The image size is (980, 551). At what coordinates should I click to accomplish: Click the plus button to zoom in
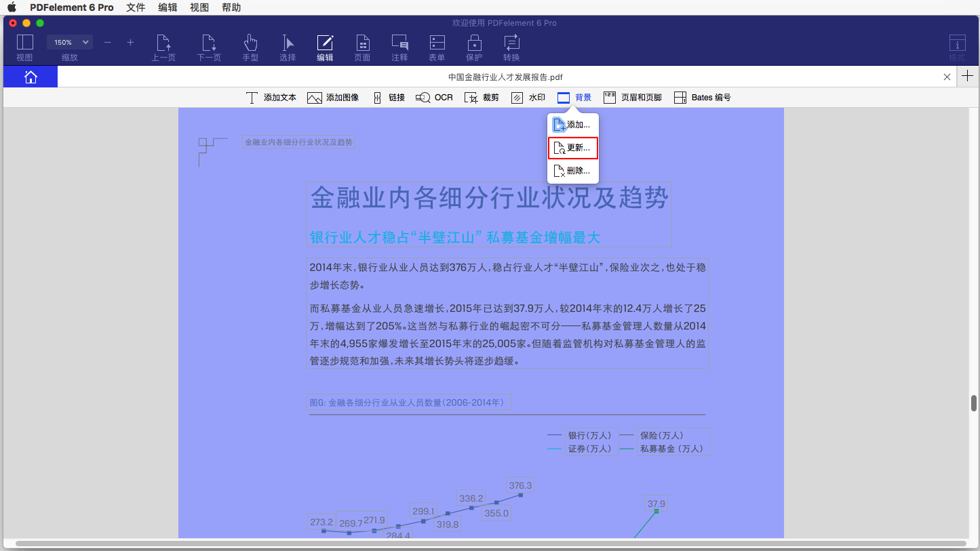click(130, 42)
